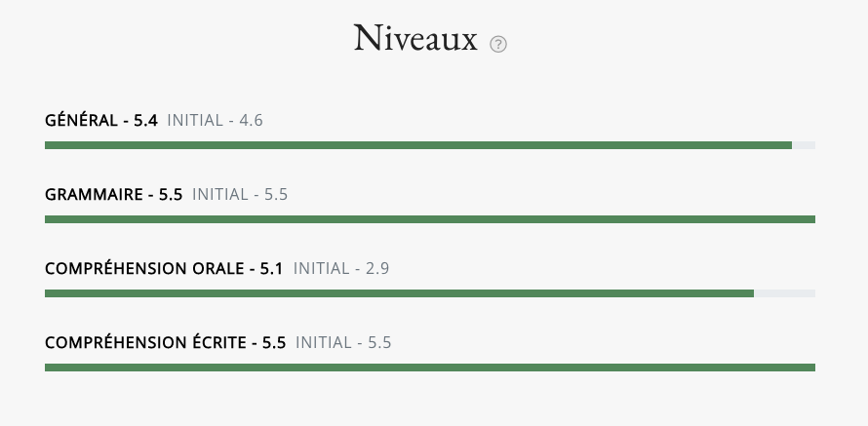Click unfilled gray end of Compréhension orale bar

coord(784,293)
